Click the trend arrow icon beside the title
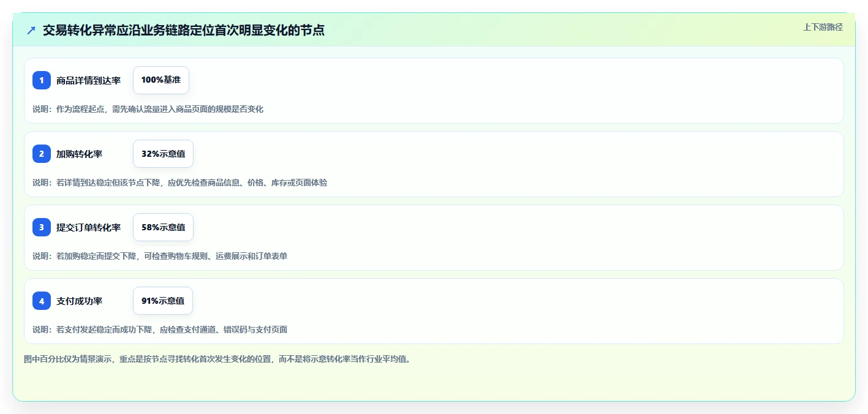 click(x=31, y=30)
